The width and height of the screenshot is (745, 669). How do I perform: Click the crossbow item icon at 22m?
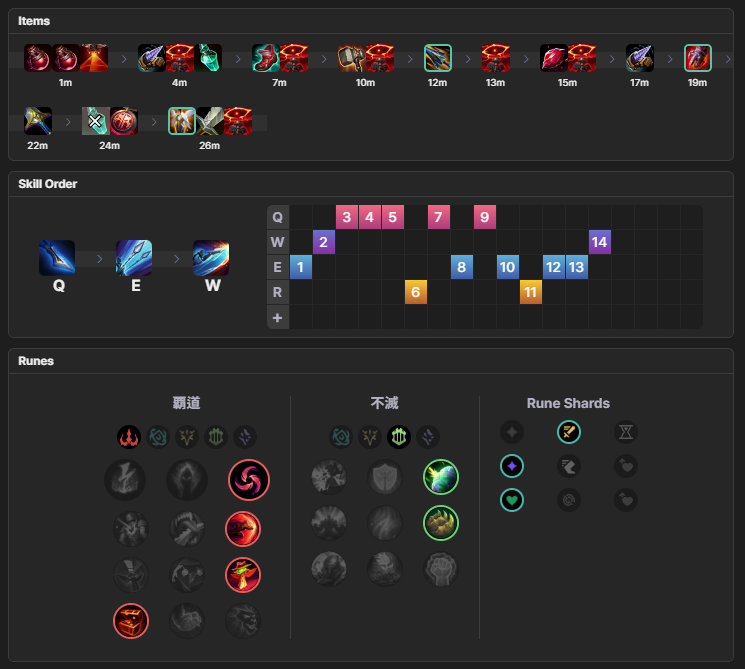pyautogui.click(x=38, y=121)
